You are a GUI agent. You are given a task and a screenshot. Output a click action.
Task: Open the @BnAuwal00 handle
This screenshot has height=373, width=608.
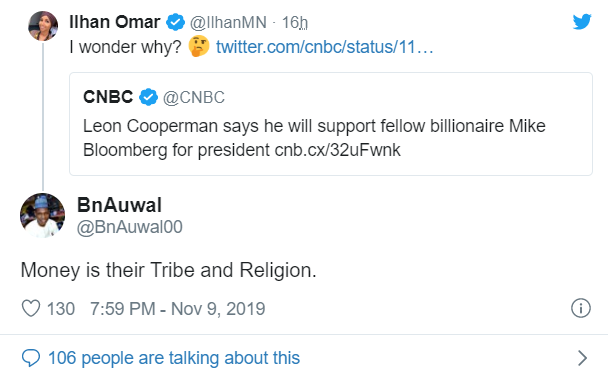point(130,227)
